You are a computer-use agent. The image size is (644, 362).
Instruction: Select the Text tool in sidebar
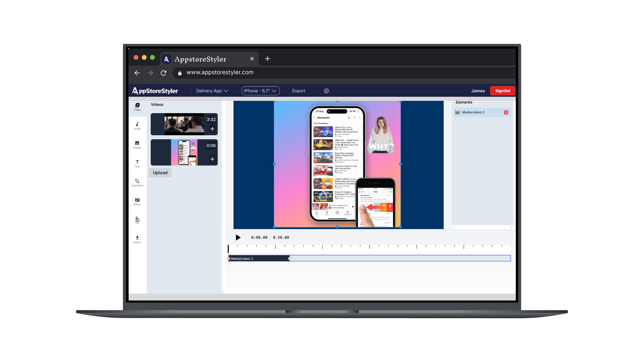[137, 164]
